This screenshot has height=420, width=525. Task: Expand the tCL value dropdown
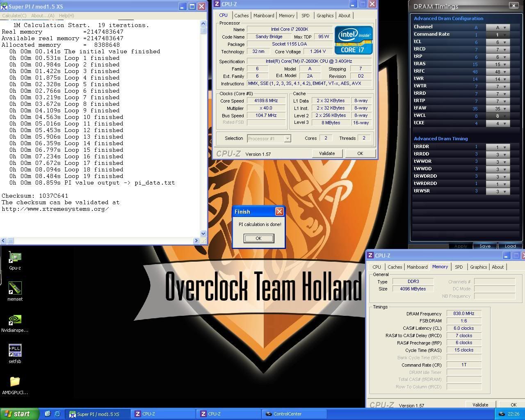(505, 42)
